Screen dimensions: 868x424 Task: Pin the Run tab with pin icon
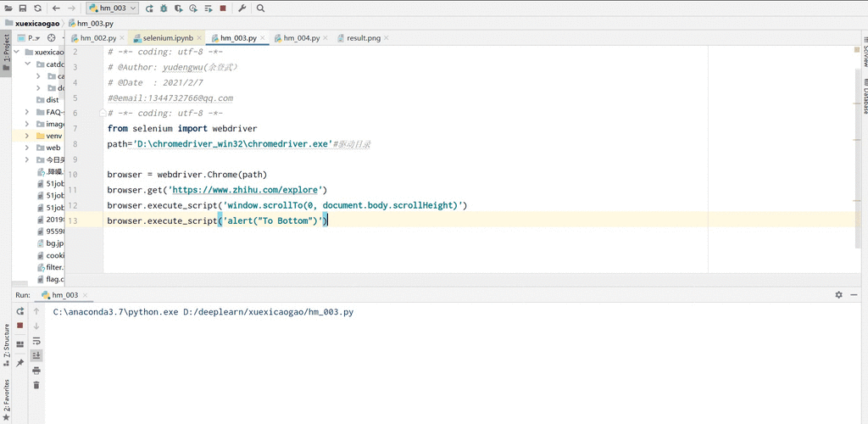(x=19, y=363)
